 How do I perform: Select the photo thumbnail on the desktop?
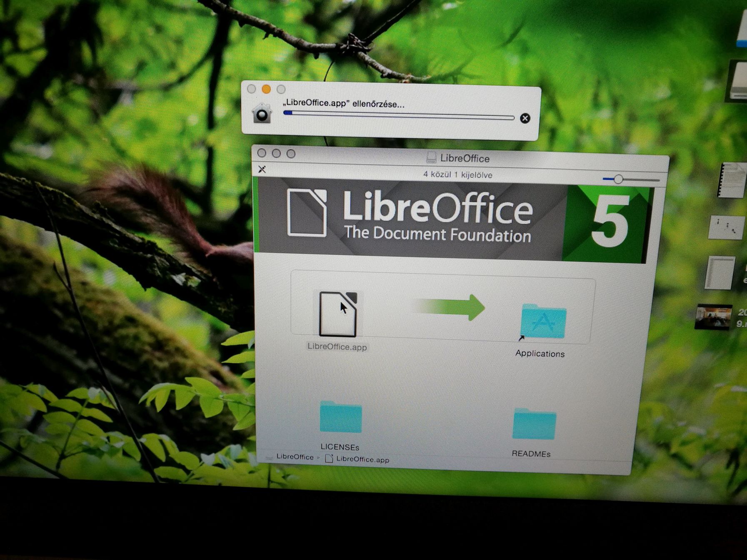(714, 317)
